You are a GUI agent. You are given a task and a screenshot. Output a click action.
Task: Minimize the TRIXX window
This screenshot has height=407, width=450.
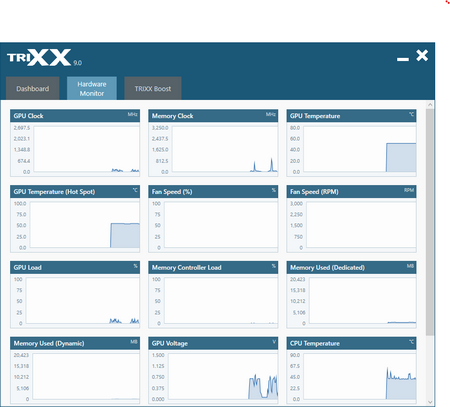point(403,59)
